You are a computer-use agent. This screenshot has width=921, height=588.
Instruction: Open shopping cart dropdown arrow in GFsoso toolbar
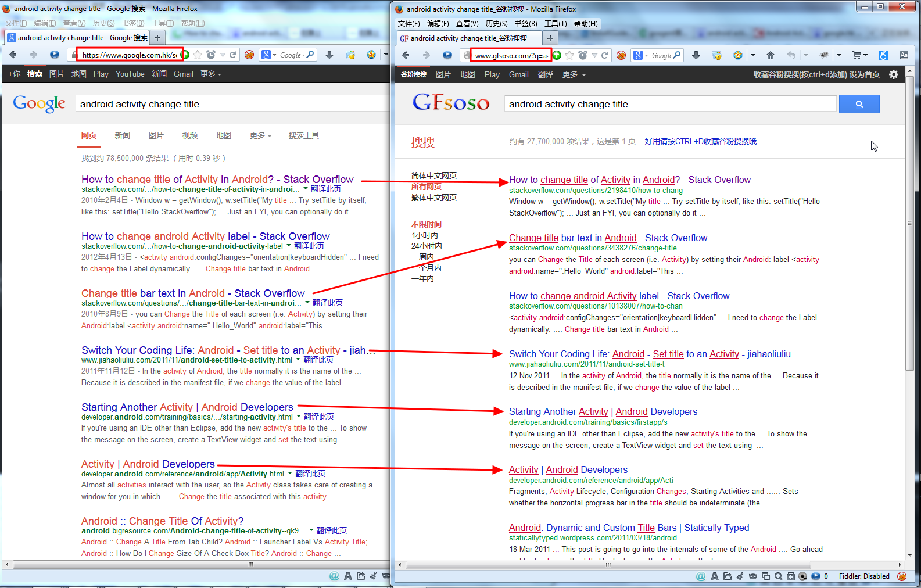click(866, 55)
